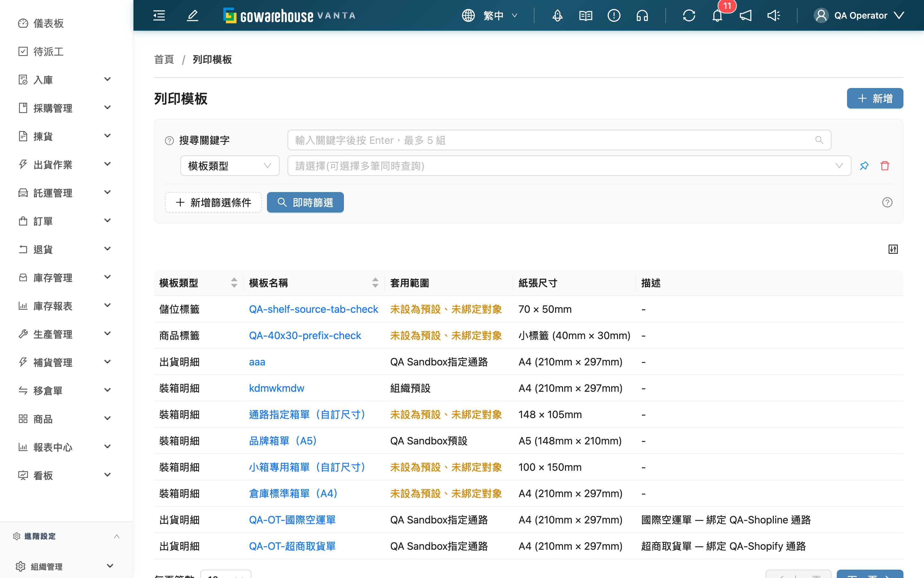The height and width of the screenshot is (578, 924).
Task: Click the edit pencil icon in header
Action: coord(193,16)
